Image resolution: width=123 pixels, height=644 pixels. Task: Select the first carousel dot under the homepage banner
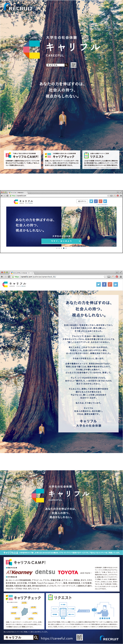click(57, 248)
